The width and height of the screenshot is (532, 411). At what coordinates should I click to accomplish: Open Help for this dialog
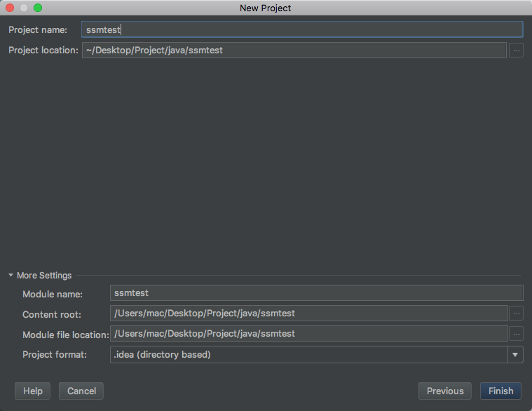[x=32, y=391]
